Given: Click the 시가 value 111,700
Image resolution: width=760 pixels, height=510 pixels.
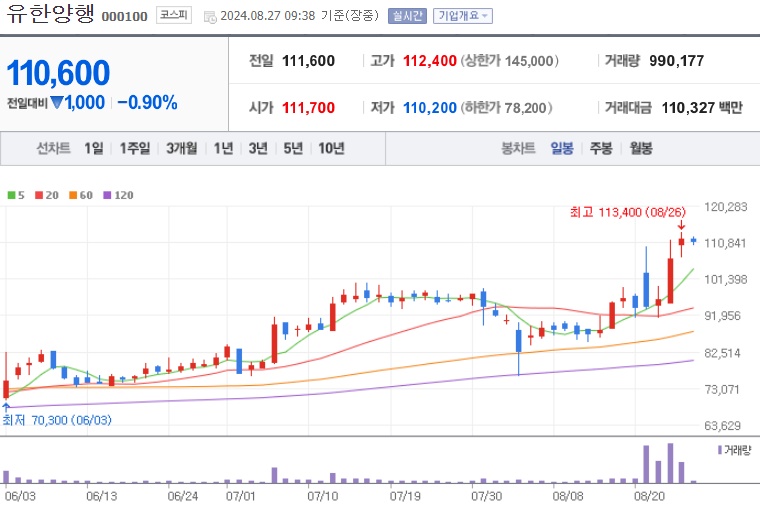Looking at the screenshot, I should [x=308, y=107].
